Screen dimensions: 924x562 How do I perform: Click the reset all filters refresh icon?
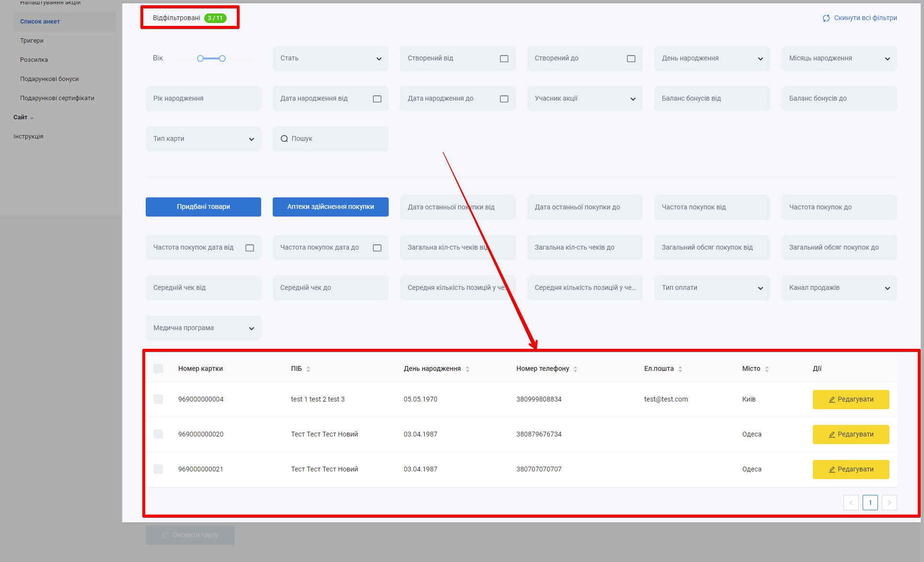pyautogui.click(x=826, y=18)
